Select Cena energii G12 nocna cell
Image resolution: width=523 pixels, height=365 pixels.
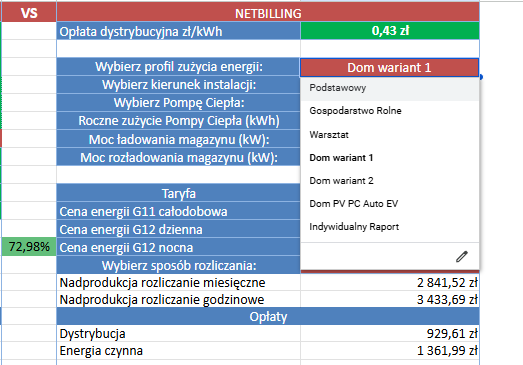pyautogui.click(x=178, y=248)
